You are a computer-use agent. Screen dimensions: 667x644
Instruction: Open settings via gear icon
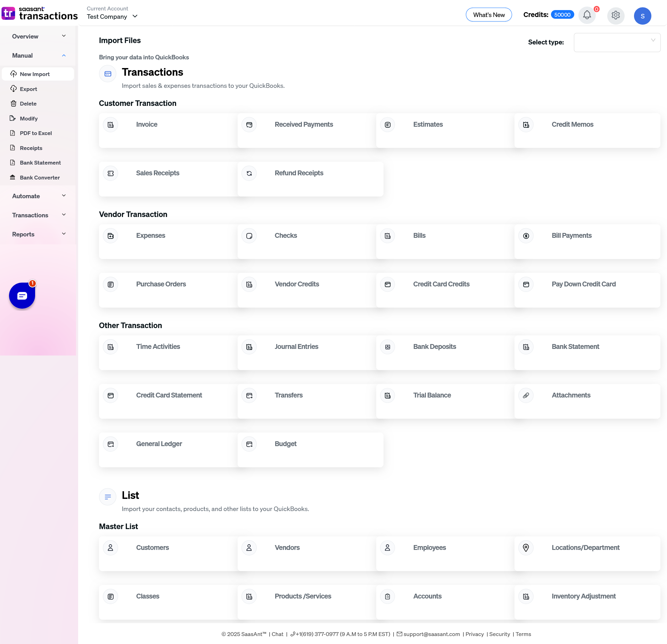616,15
